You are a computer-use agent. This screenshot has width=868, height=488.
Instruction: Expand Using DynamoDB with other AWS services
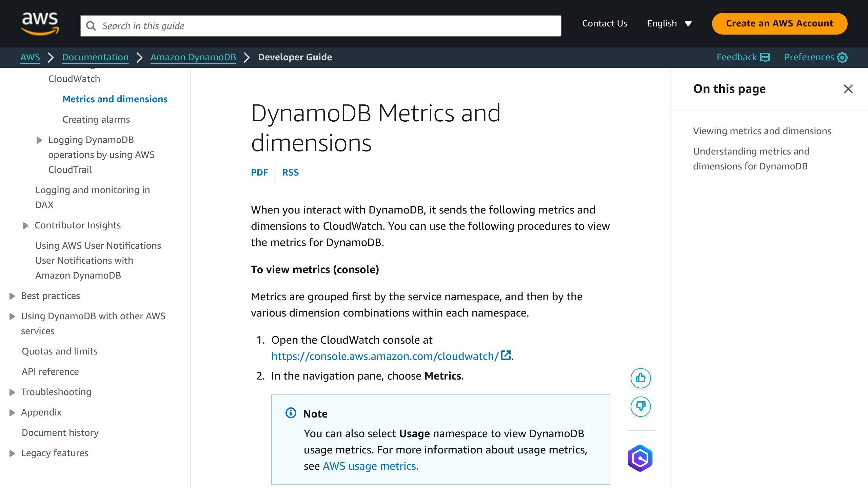[12, 317]
